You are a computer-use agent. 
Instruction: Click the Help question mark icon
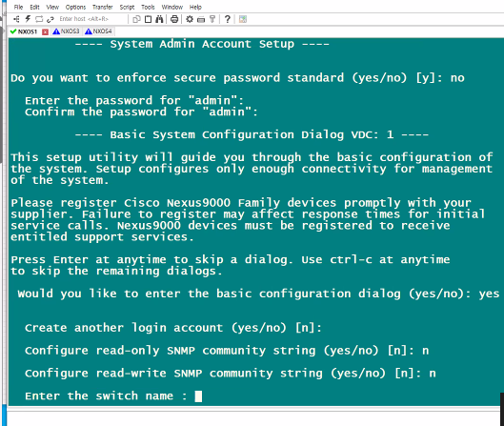228,19
